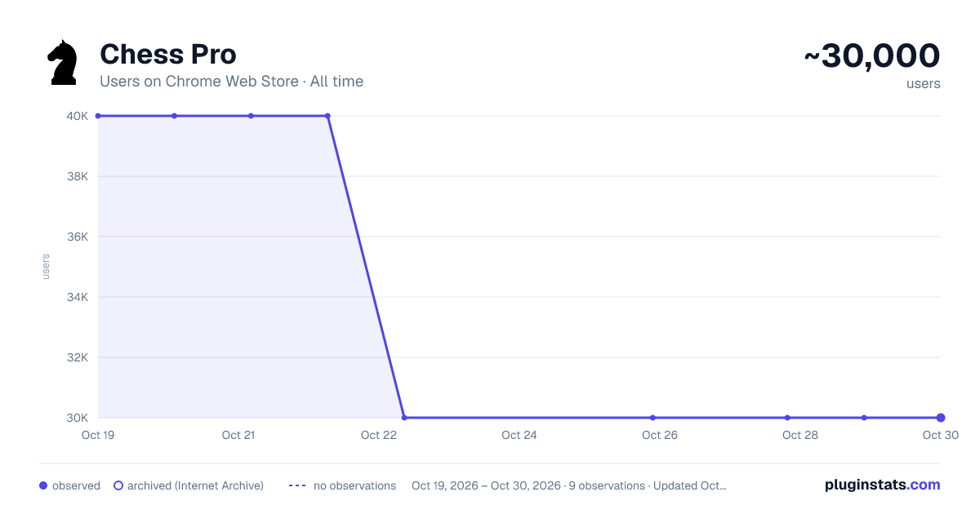
Task: Click the 36K y-axis label
Action: coord(78,237)
